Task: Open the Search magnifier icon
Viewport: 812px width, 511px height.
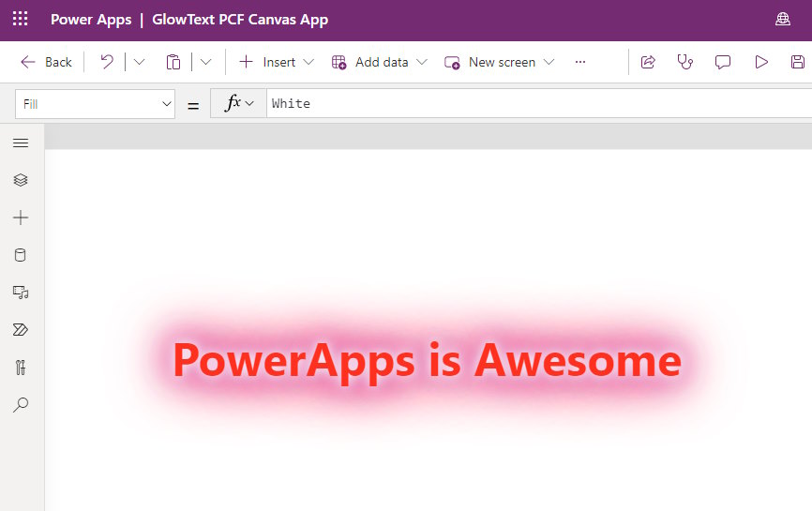Action: point(21,404)
